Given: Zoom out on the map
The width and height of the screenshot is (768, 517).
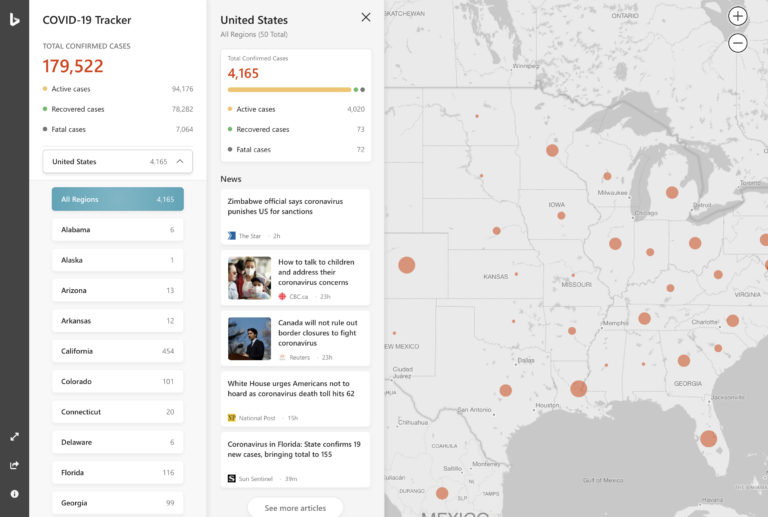Looking at the screenshot, I should coord(737,43).
